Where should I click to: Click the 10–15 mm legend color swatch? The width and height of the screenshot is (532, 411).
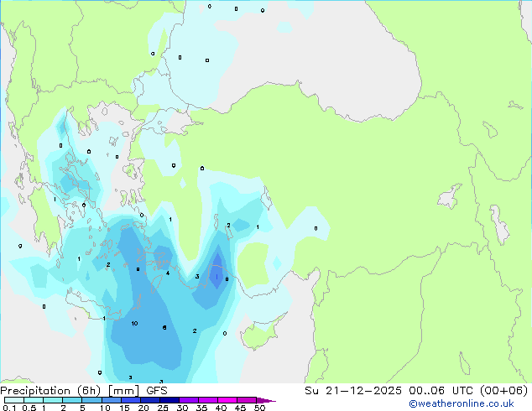click(x=111, y=400)
